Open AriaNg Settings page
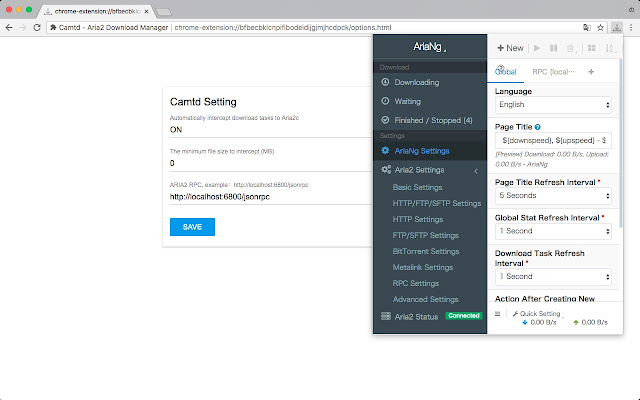 click(x=430, y=151)
